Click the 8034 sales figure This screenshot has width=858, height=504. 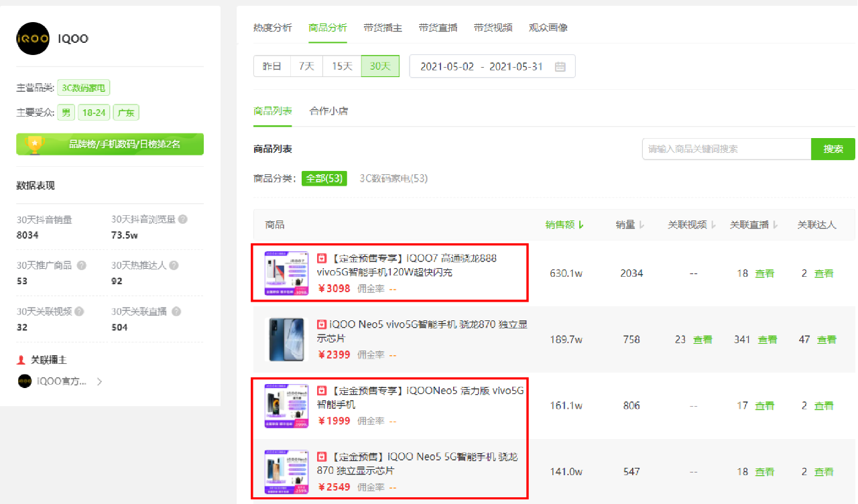tap(27, 235)
